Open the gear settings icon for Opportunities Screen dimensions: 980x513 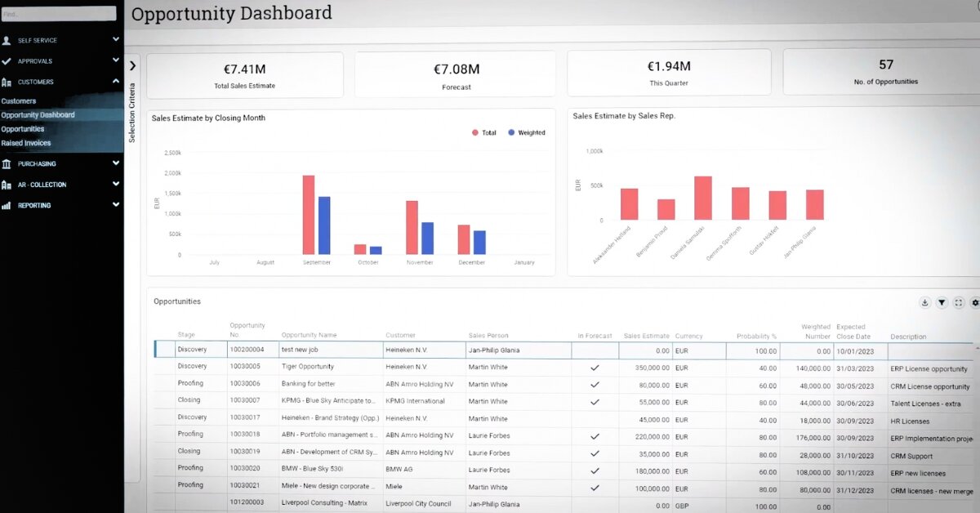(975, 303)
